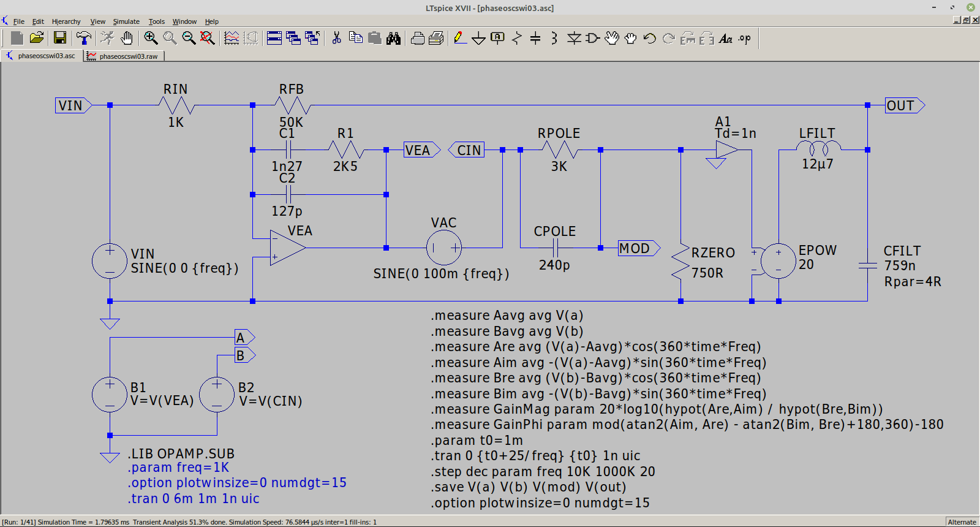Viewport: 980px width, 527px height.
Task: Place a capacitor from toolbar
Action: (x=535, y=38)
